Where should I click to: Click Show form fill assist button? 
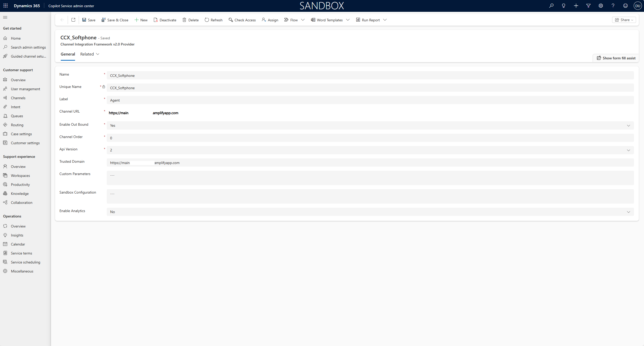616,58
